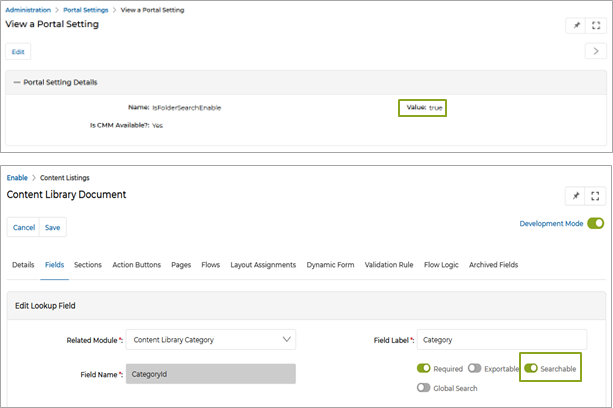Turn off the Required toggle
Viewport: 613px width, 408px height.
click(x=425, y=369)
